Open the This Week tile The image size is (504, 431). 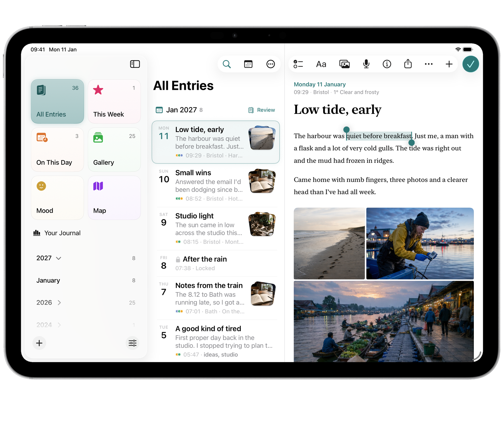coord(114,101)
